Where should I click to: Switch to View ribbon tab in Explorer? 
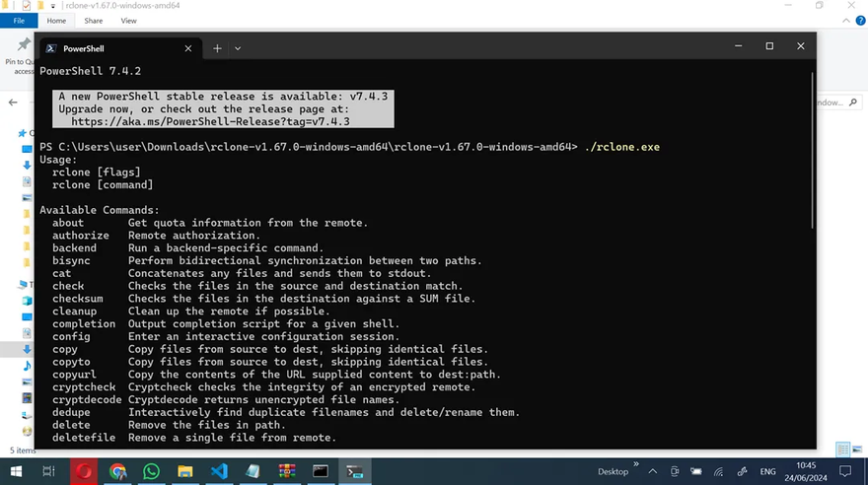(128, 21)
